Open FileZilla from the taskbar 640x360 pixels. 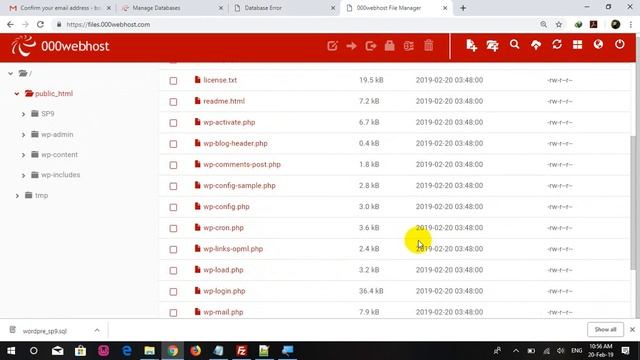point(241,351)
